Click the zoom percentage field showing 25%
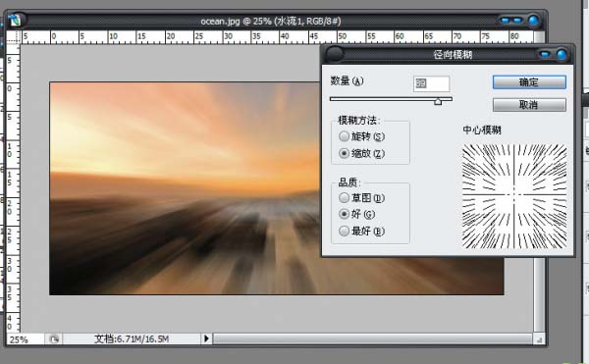 (x=25, y=339)
